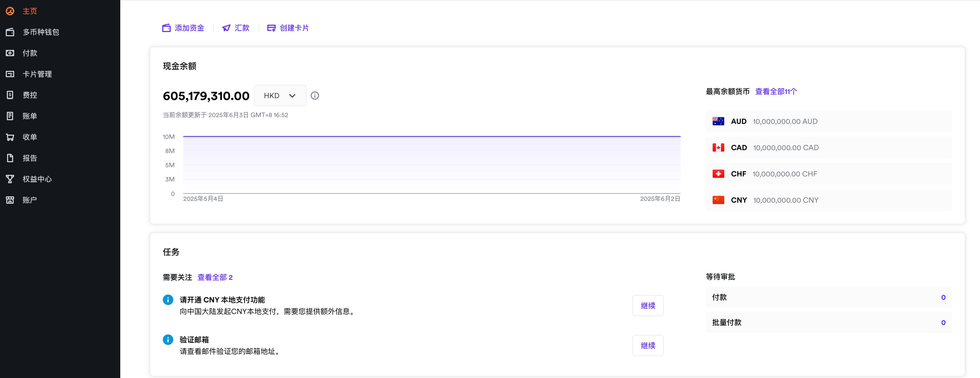Click the 汇款 paper plane icon

coord(226,28)
